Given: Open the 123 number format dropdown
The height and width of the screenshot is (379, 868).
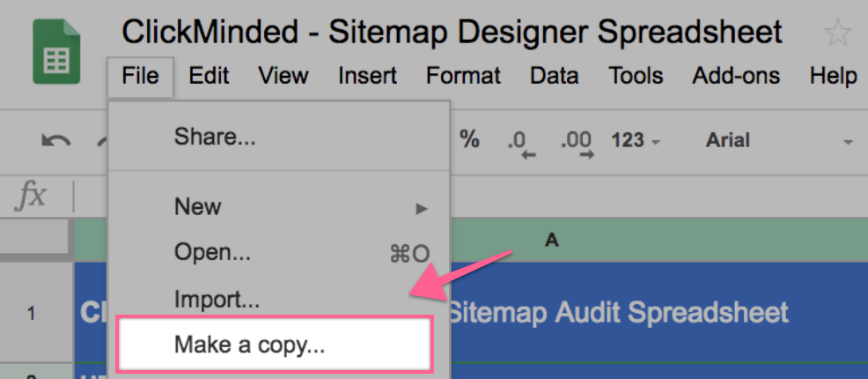Looking at the screenshot, I should (x=633, y=140).
